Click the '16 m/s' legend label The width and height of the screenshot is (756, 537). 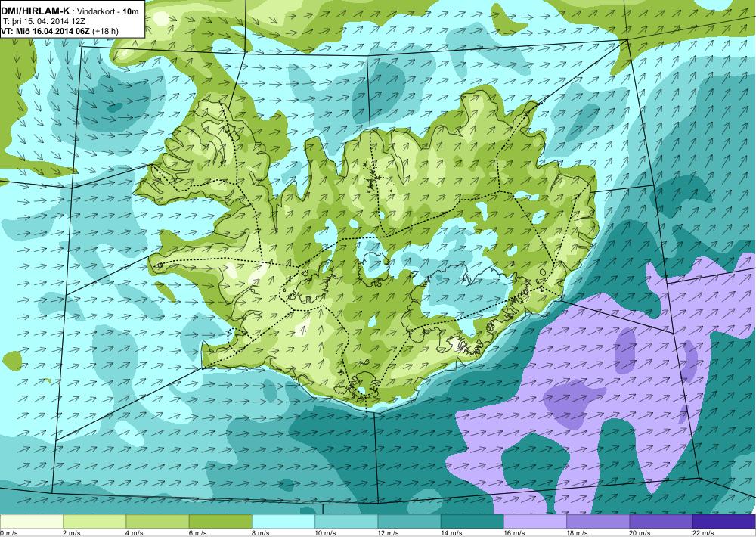coord(514,533)
